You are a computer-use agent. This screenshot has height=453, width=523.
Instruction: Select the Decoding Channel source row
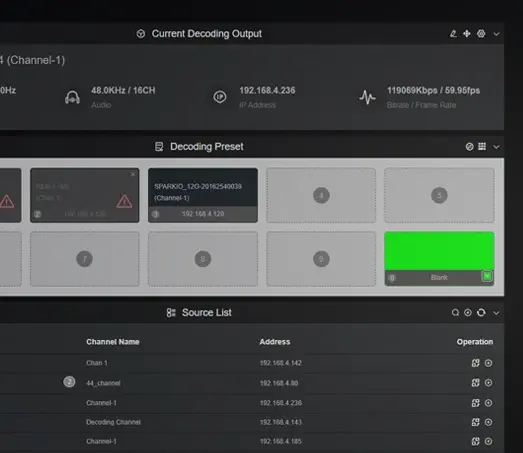pos(252,422)
